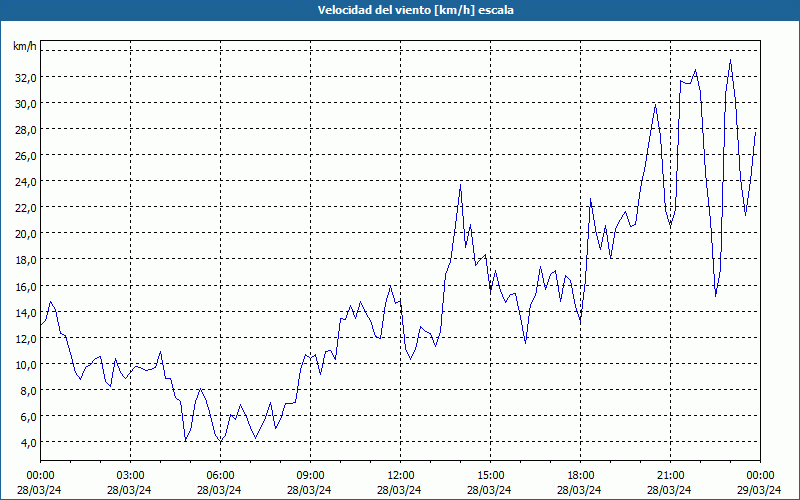Image resolution: width=800 pixels, height=500 pixels.
Task: Select the '6,0' y-axis value
Action: click(27, 416)
